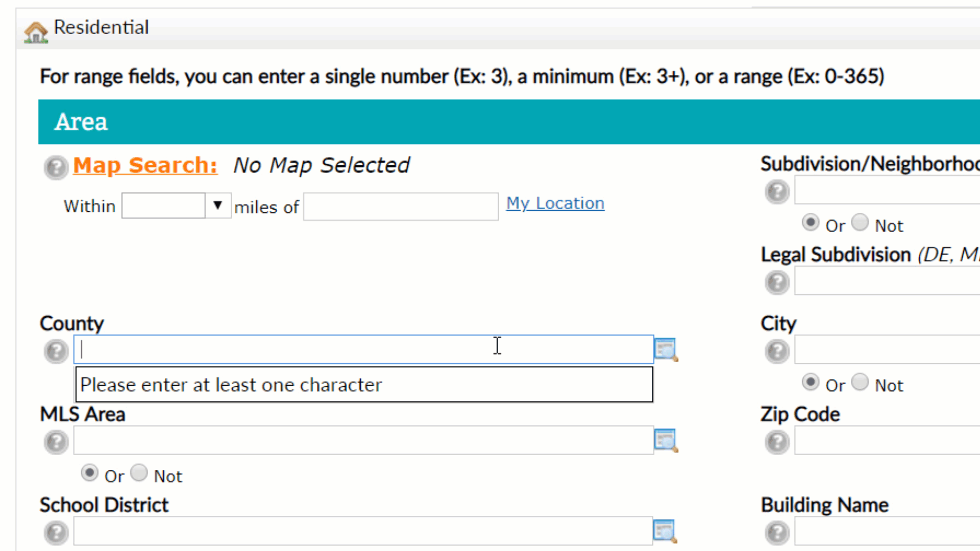Click the MLS Area text field
980x551 pixels.
click(363, 440)
